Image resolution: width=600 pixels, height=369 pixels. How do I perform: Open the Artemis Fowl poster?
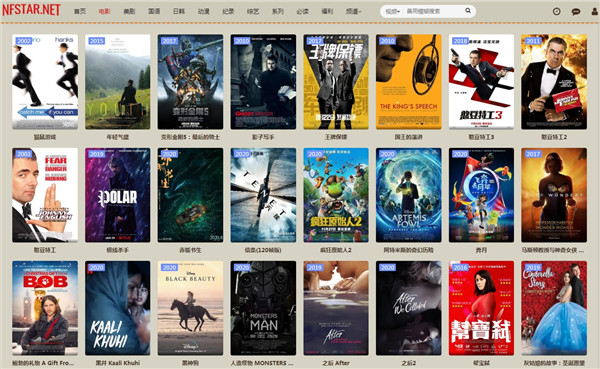(408, 195)
